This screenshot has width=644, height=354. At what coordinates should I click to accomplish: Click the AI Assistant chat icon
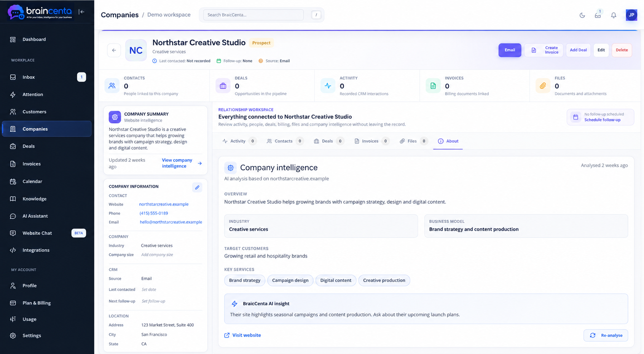click(x=13, y=216)
